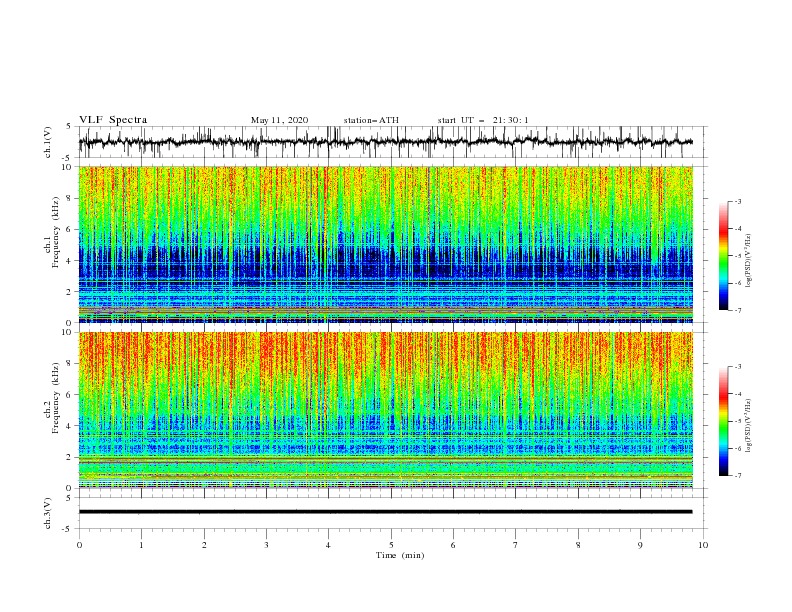
Task: Click the "-7" value on lower color bar
Action: (x=738, y=476)
